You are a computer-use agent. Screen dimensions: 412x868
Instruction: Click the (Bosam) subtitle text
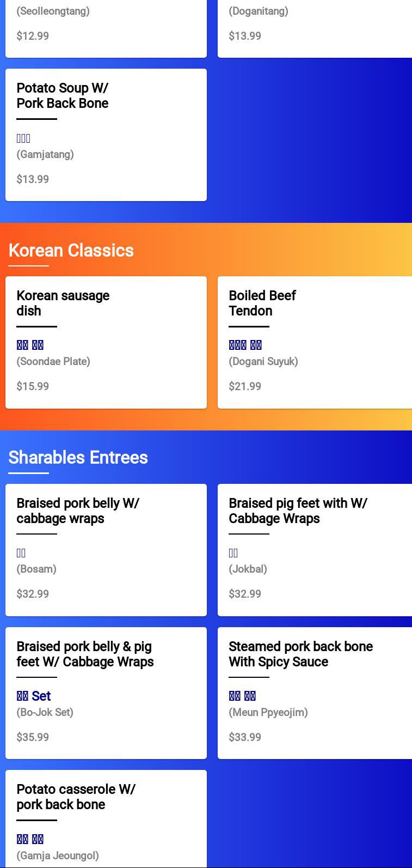pos(36,569)
